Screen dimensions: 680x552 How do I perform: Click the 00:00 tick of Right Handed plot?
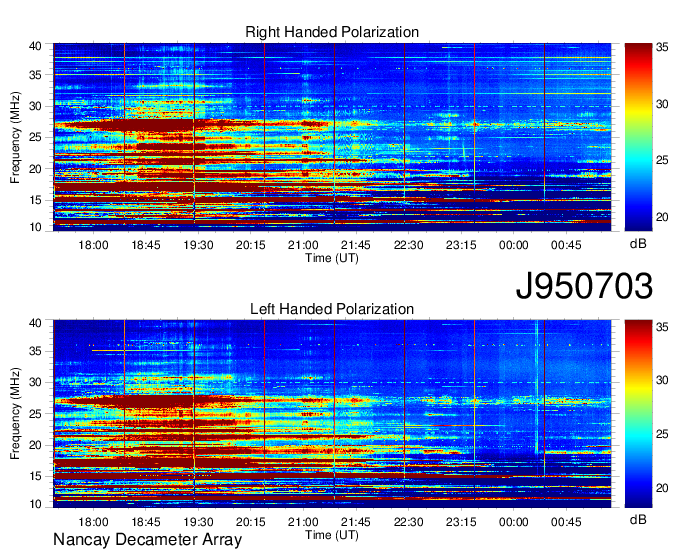point(513,245)
